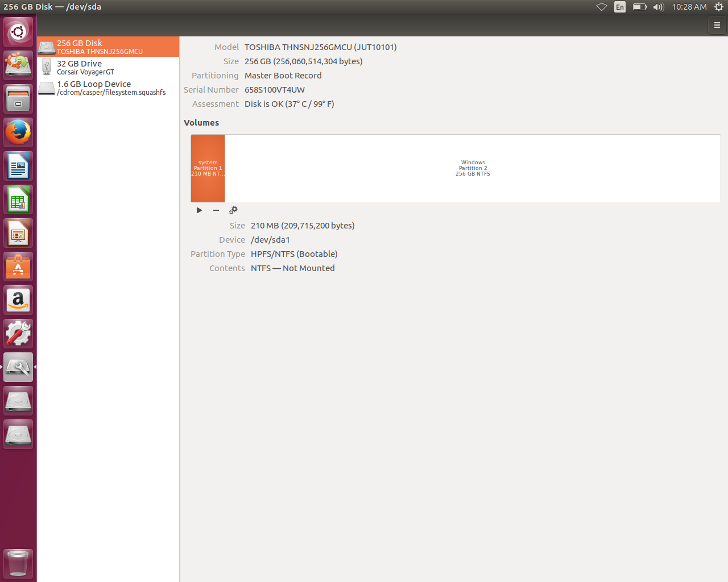Image resolution: width=728 pixels, height=582 pixels.
Task: Open the sound volume indicator
Action: pyautogui.click(x=659, y=7)
